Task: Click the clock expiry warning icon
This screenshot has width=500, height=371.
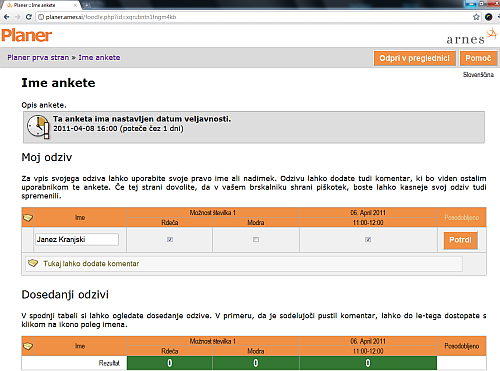Action: pyautogui.click(x=38, y=127)
